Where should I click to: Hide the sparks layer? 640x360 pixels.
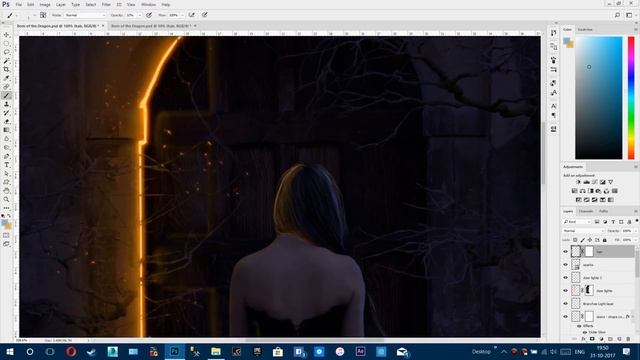tap(566, 264)
